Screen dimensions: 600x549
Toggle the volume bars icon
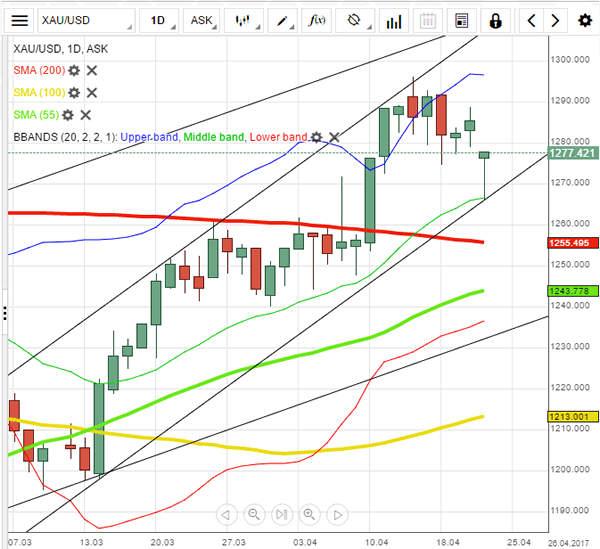pyautogui.click(x=394, y=20)
